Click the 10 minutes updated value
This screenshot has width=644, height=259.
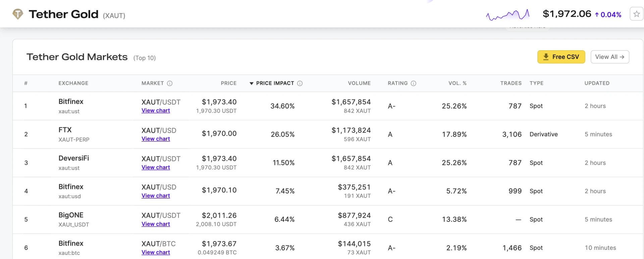point(600,248)
